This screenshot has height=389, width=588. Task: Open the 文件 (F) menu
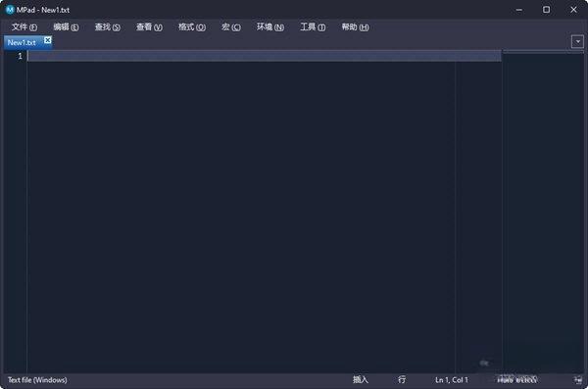click(x=24, y=27)
